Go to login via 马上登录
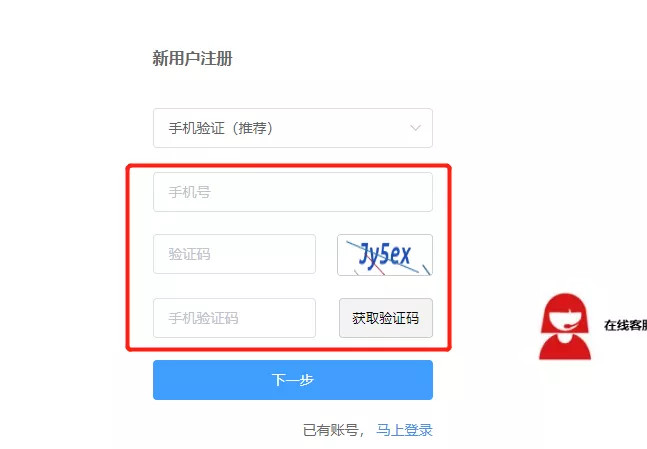647x449 pixels. click(x=404, y=430)
